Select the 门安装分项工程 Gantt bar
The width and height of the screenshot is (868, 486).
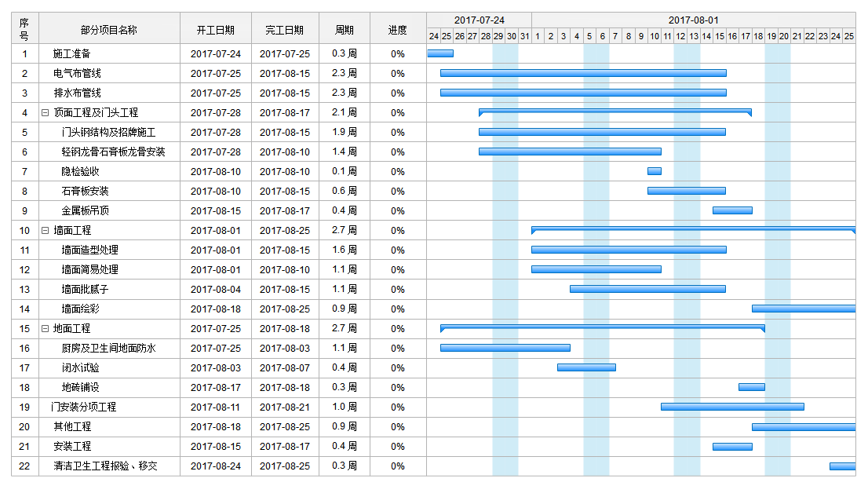[732, 407]
